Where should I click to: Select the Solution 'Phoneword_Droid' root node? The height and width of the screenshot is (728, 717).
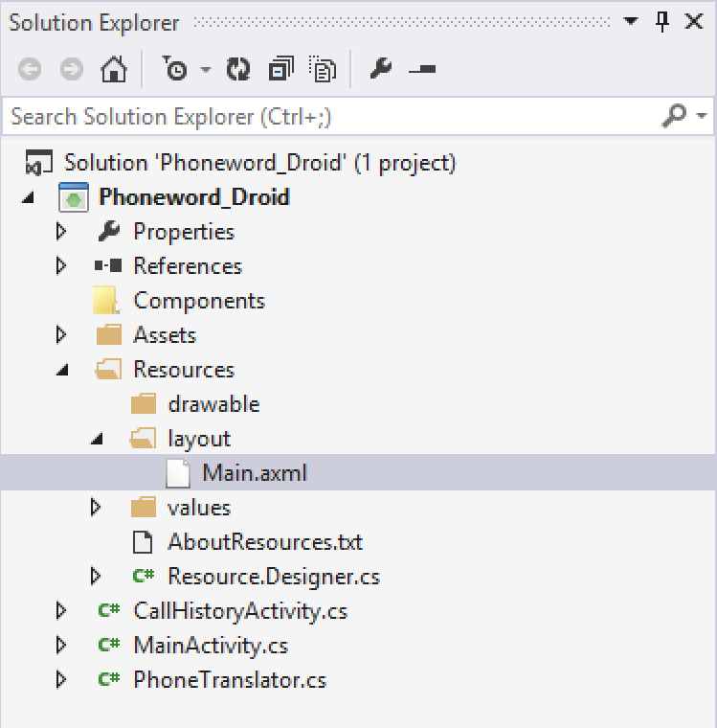tap(259, 163)
